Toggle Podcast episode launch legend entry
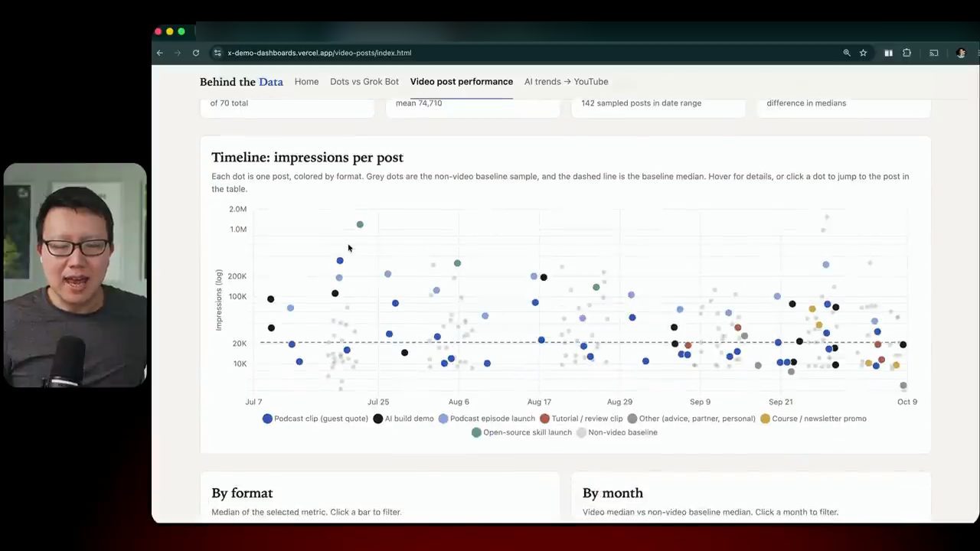This screenshot has width=980, height=551. [486, 419]
